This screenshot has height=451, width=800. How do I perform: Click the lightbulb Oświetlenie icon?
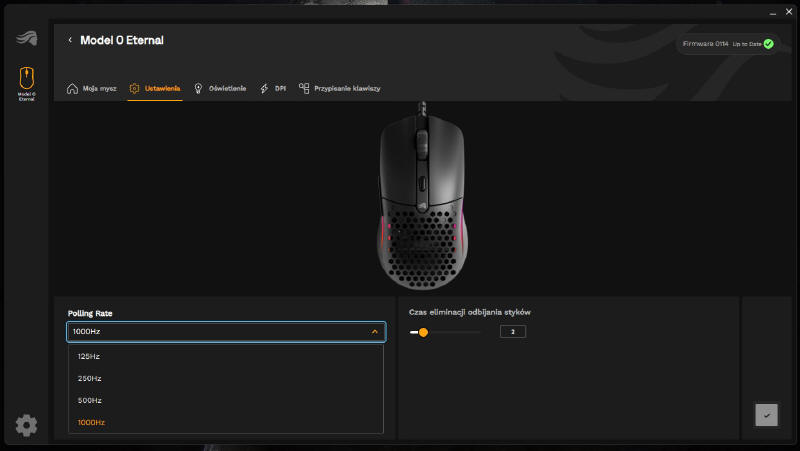click(x=199, y=88)
